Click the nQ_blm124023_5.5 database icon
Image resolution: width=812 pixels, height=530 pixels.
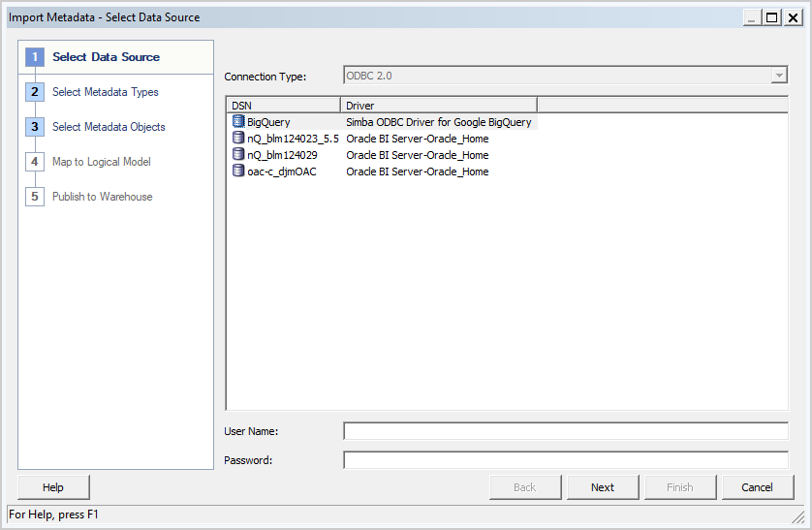coord(238,139)
